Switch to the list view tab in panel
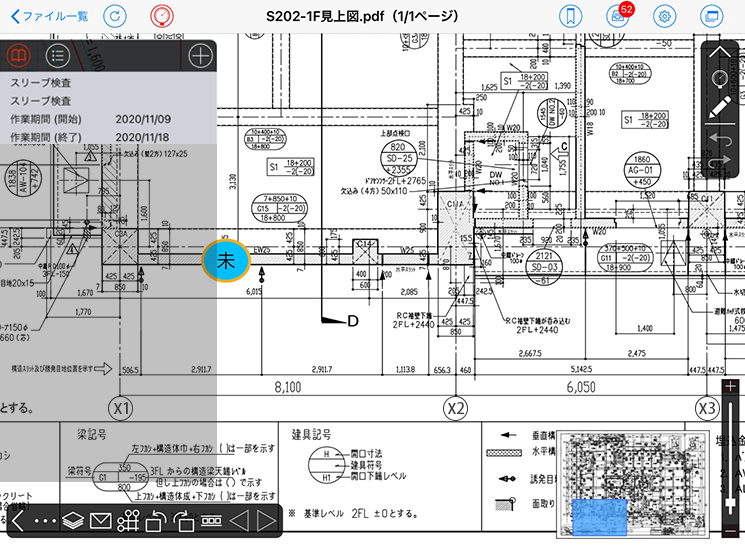The width and height of the screenshot is (745, 545). (59, 55)
